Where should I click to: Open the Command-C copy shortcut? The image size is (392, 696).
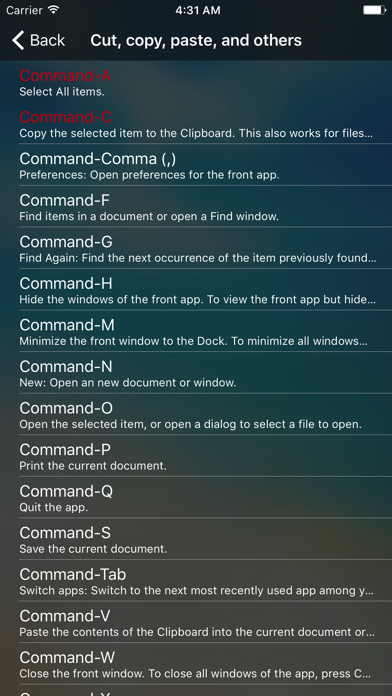pyautogui.click(x=196, y=123)
